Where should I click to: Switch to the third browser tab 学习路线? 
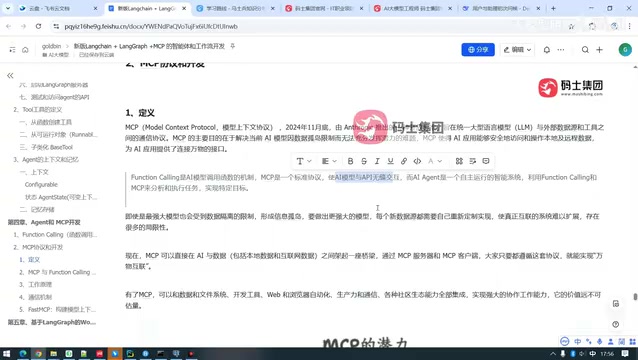[234, 8]
